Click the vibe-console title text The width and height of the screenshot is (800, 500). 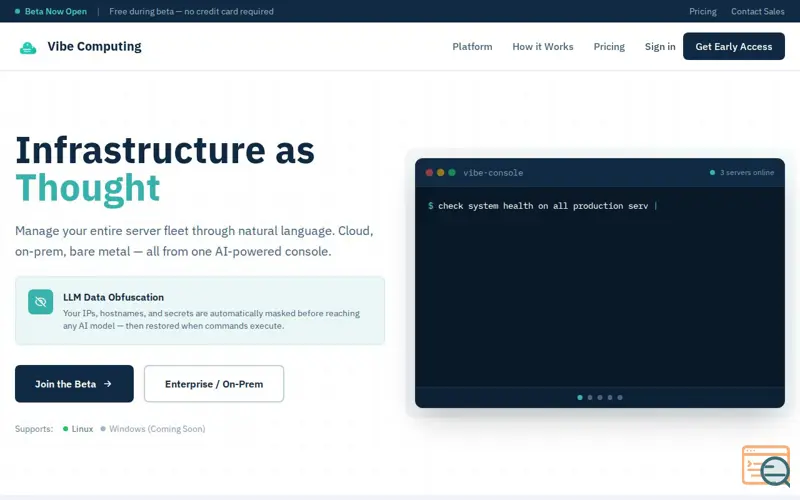tap(493, 172)
